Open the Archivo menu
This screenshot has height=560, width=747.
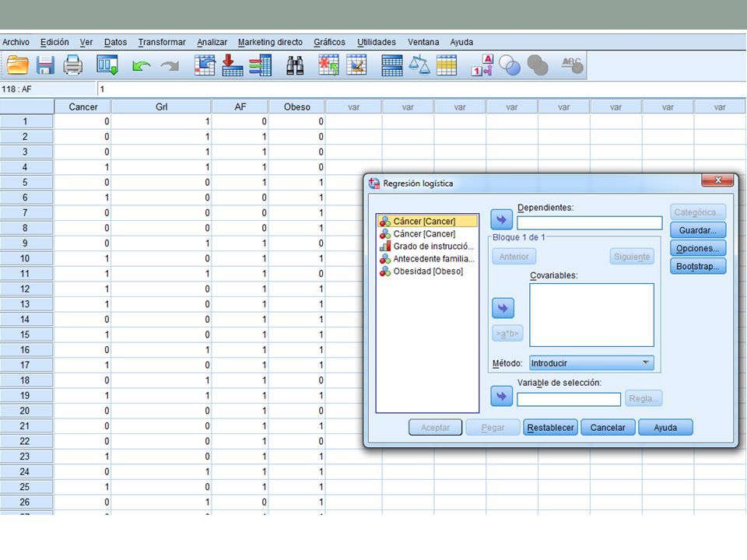(16, 42)
